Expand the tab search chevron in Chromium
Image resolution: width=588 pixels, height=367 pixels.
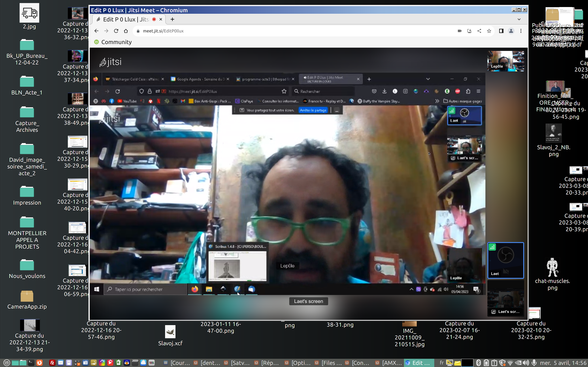519,19
